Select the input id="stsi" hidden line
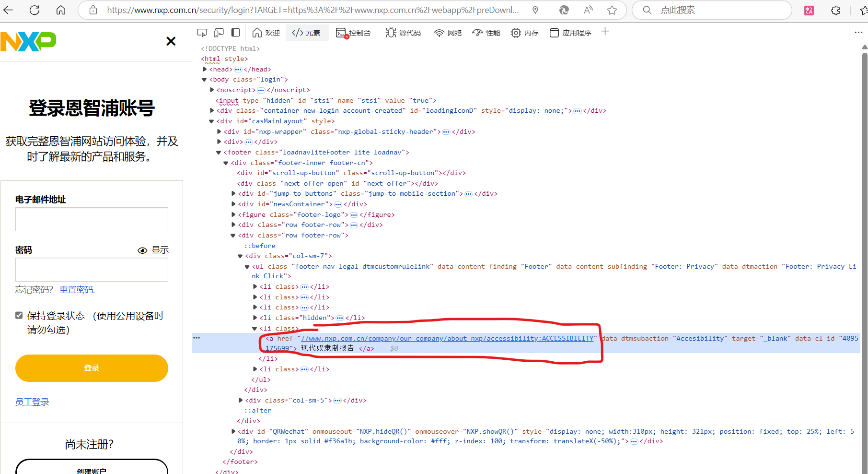Viewport: 868px width, 474px height. pos(326,100)
